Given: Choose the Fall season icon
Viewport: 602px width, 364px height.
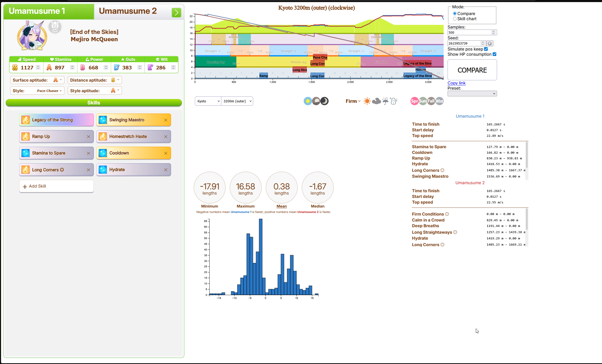Looking at the screenshot, I should [431, 101].
